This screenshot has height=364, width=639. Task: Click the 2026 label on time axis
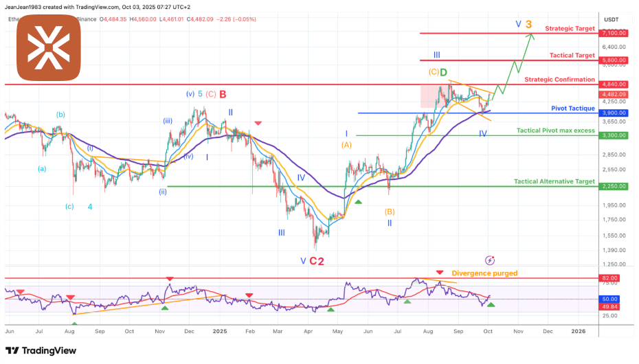tap(579, 330)
